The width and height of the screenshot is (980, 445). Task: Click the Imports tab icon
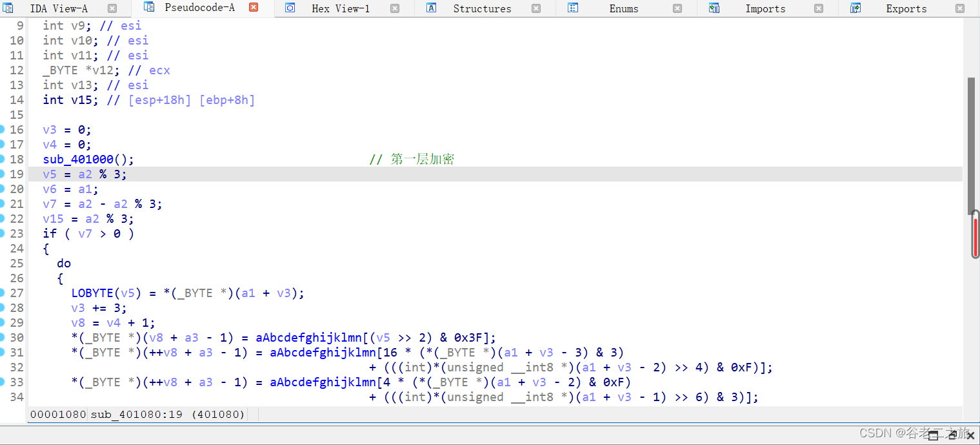714,8
